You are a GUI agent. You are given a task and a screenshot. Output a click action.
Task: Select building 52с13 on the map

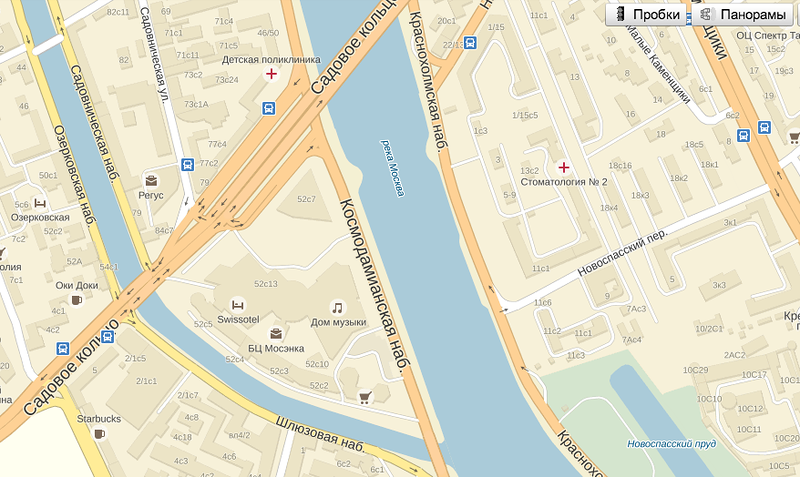pyautogui.click(x=266, y=284)
